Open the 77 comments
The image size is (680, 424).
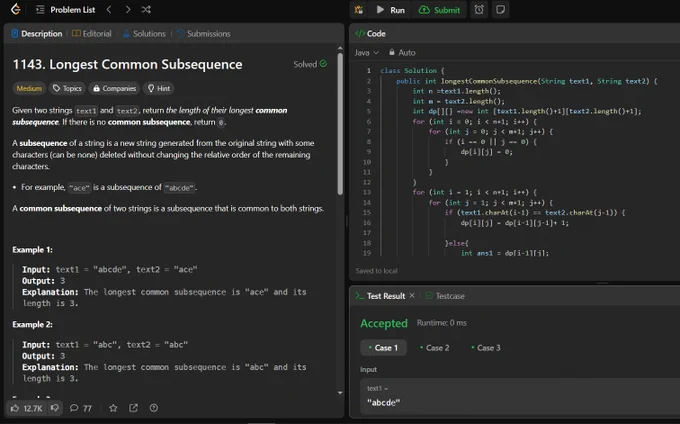point(81,408)
